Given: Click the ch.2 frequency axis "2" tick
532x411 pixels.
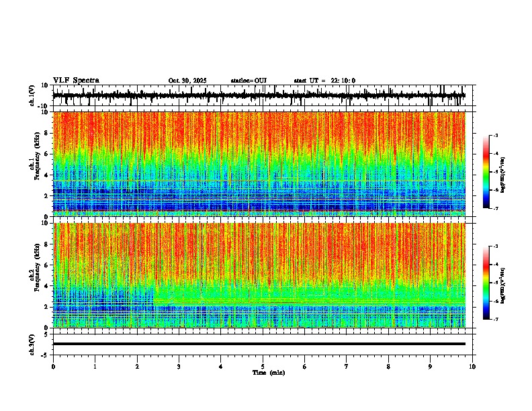Looking at the screenshot, I should 47,307.
